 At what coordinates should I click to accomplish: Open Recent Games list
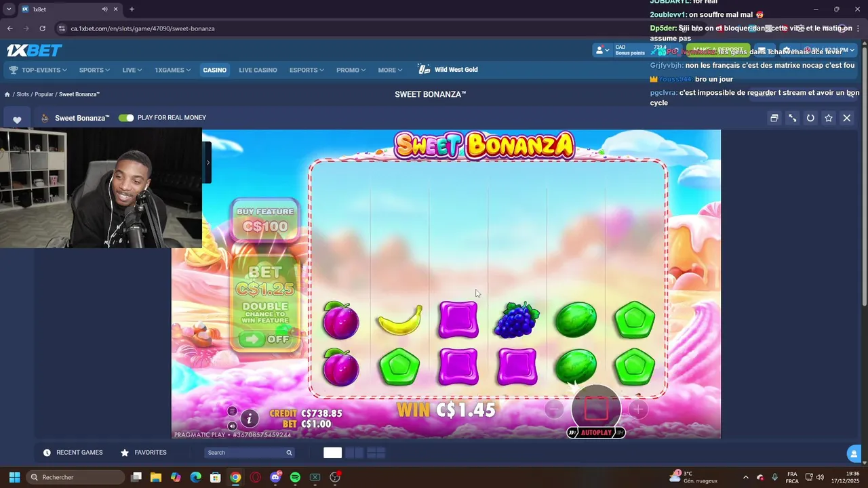pos(73,453)
